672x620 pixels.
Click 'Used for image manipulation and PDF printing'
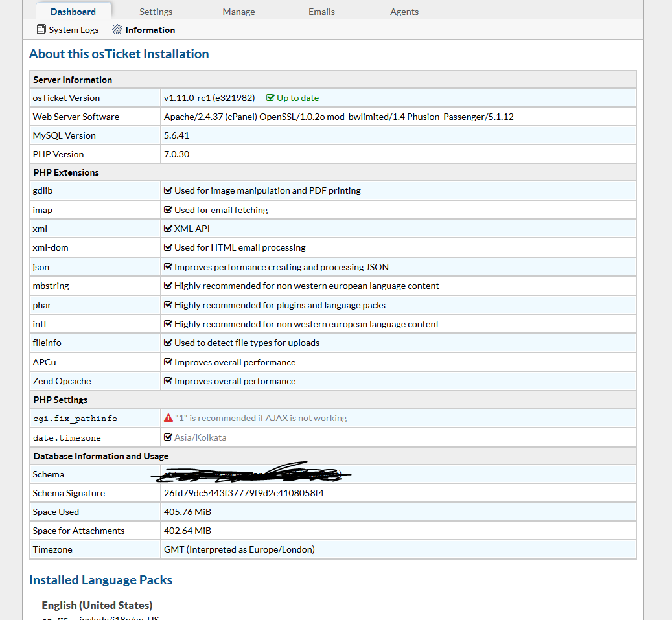point(268,190)
